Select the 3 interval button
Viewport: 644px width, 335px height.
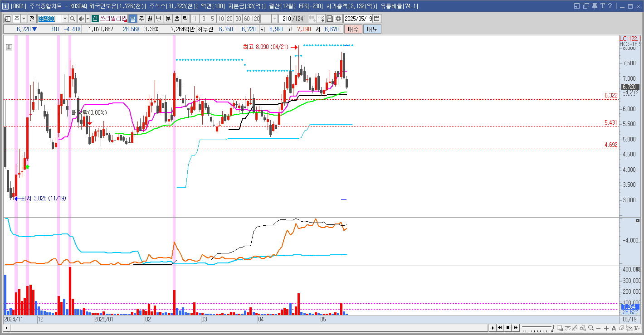(203, 19)
